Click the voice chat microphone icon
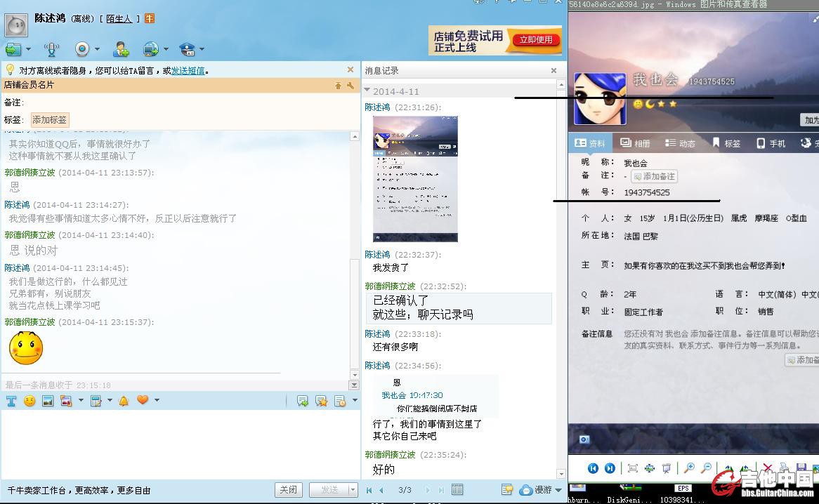This screenshot has height=504, width=819. pos(51,49)
